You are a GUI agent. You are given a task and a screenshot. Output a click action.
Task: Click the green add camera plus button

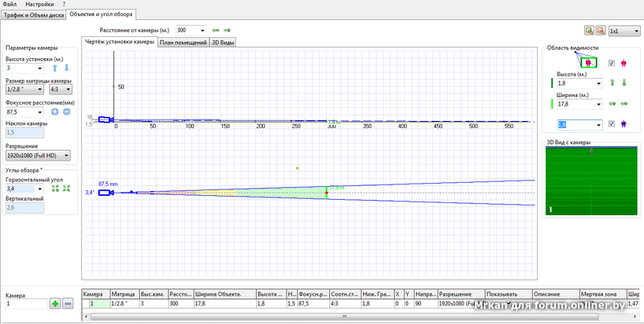coord(56,304)
